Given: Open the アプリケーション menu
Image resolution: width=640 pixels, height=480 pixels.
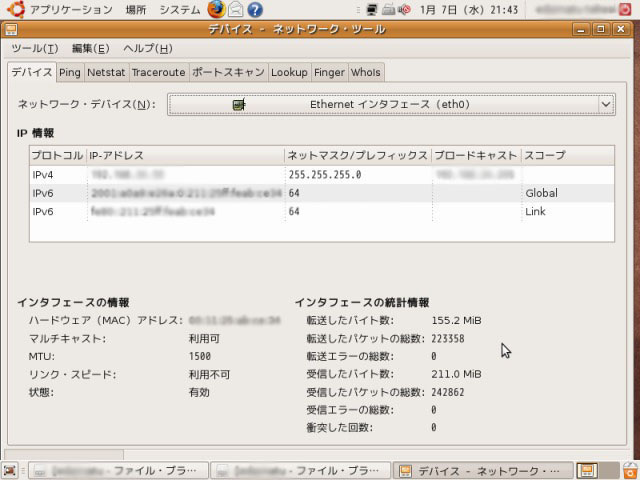Looking at the screenshot, I should pyautogui.click(x=71, y=9).
